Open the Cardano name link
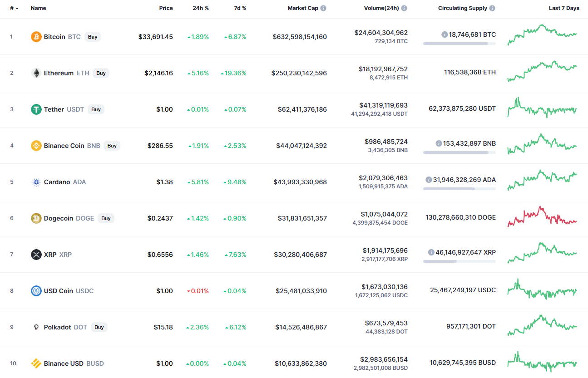The width and height of the screenshot is (588, 378). tap(57, 182)
